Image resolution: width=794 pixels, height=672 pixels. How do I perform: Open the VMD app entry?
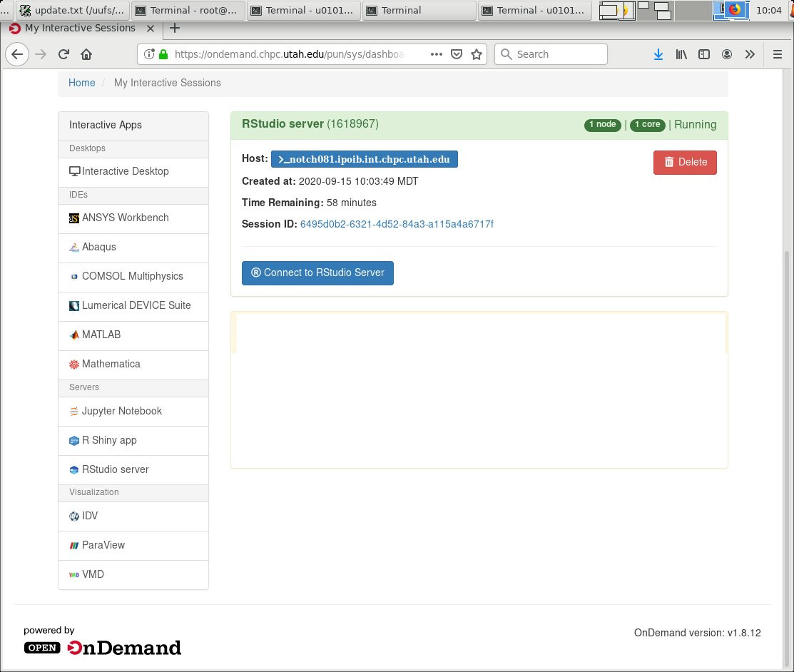tap(133, 575)
